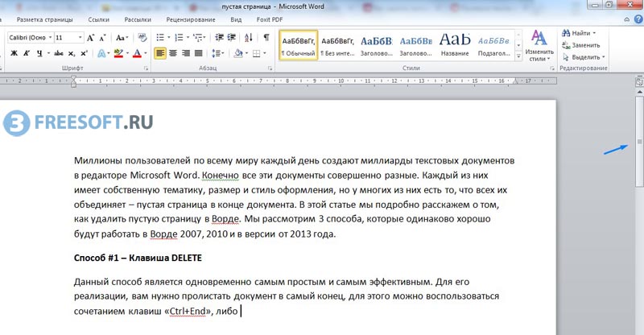Open the Calibri font name dropdown

pos(50,38)
